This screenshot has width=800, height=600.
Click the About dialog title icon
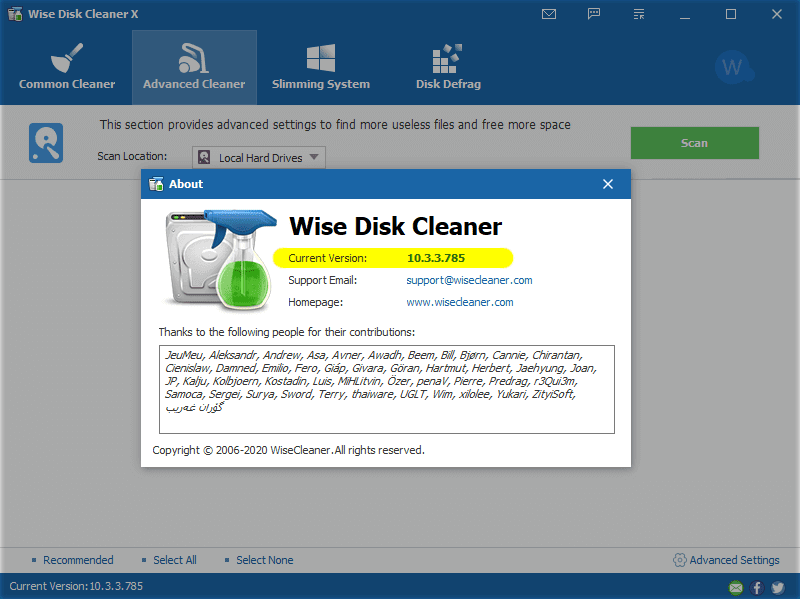(156, 184)
